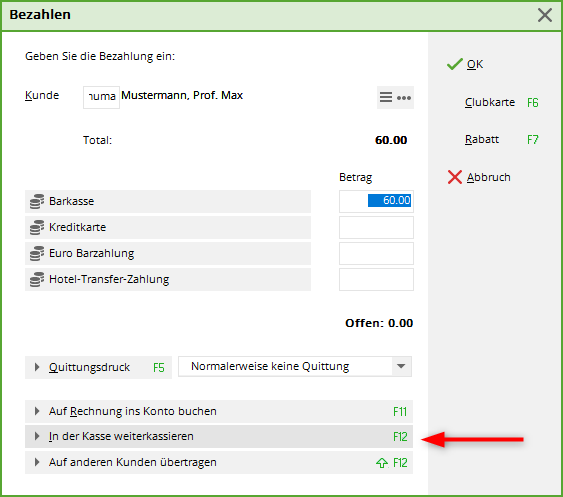The width and height of the screenshot is (563, 497).
Task: Click the coins icon beside Kreditkarte
Action: coord(37,227)
